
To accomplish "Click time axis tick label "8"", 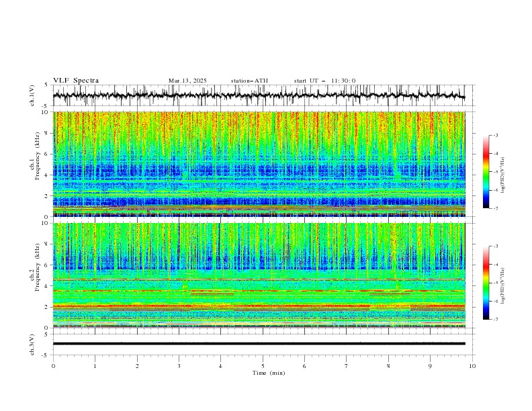I will 388,366.
